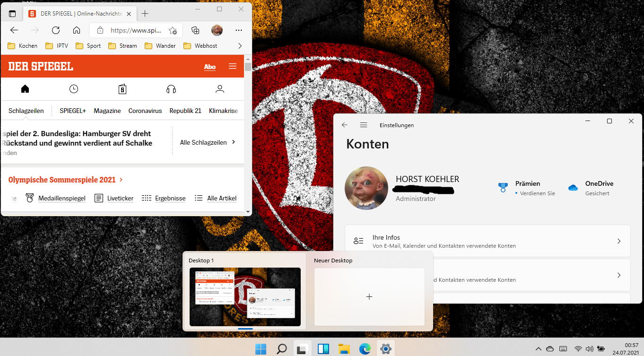
Task: Open Stream favorites folder
Action: coord(122,46)
